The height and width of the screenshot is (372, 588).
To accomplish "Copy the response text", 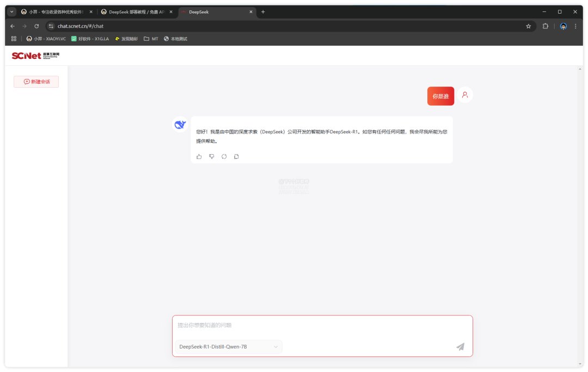I will click(x=236, y=157).
